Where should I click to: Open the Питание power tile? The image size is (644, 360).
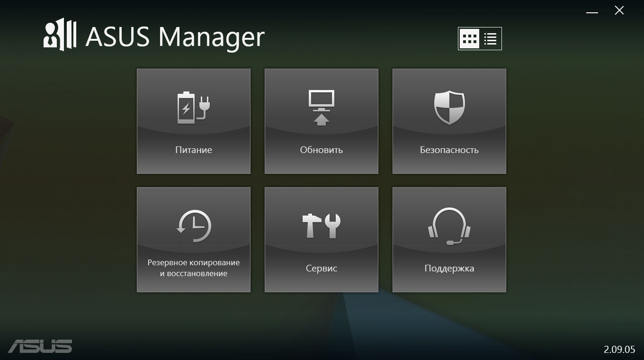(194, 121)
